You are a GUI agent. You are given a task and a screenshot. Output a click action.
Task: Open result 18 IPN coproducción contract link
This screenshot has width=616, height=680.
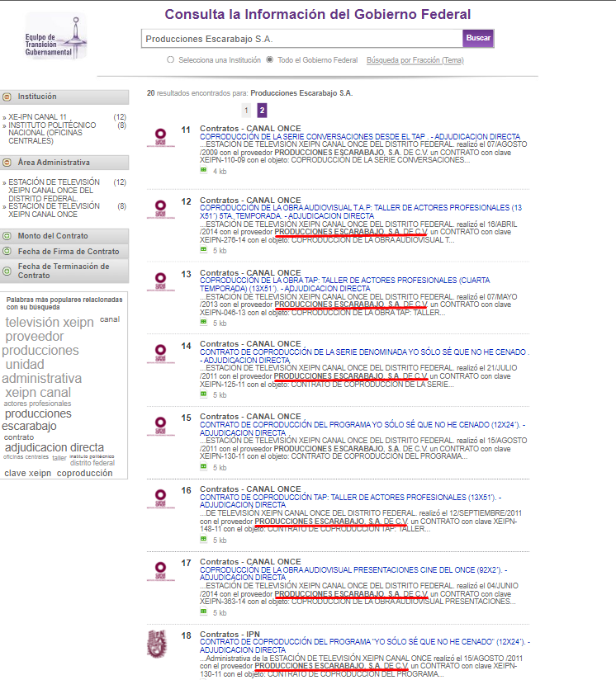(364, 645)
